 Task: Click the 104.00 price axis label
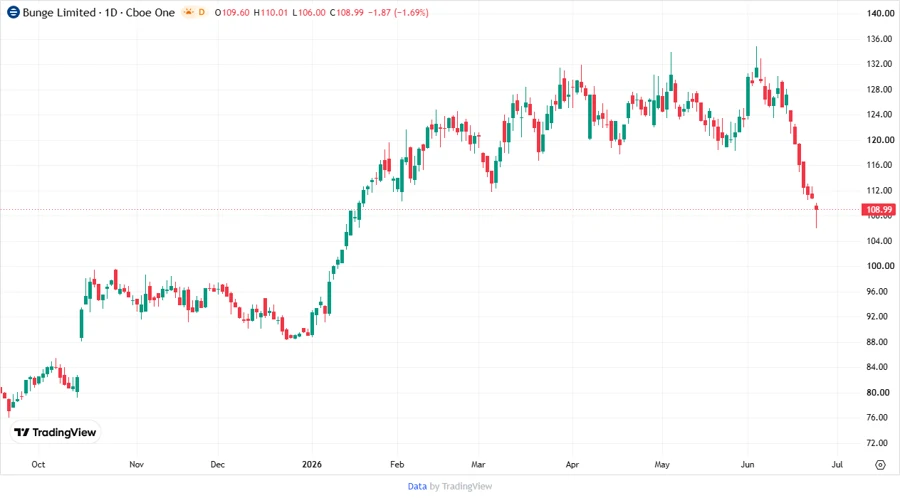click(x=880, y=240)
